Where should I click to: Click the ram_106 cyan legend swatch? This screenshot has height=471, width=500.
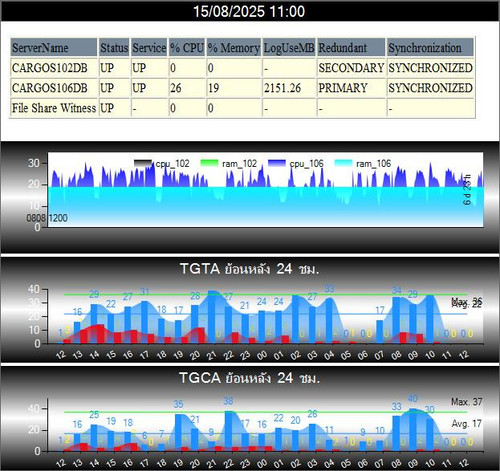click(x=343, y=163)
